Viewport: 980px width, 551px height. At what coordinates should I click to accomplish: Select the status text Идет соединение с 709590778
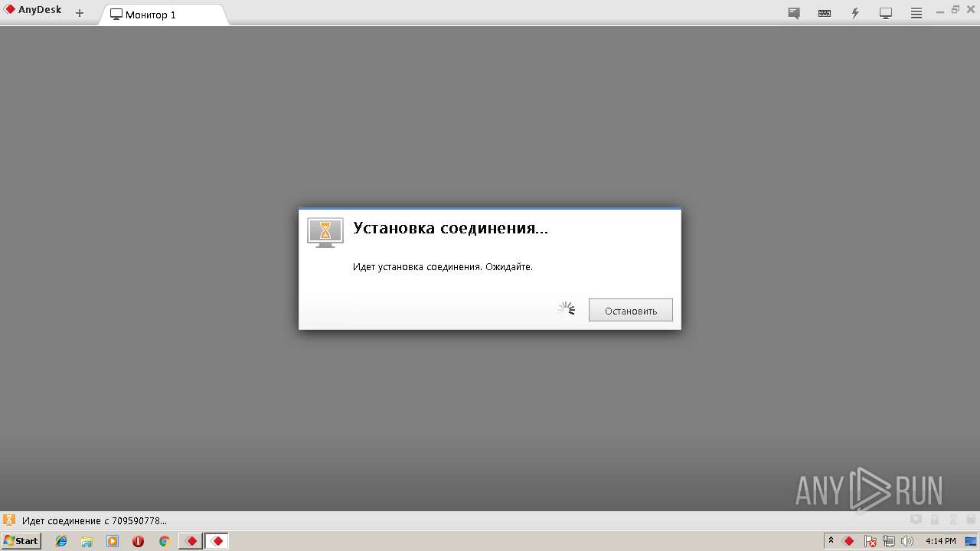[x=94, y=520]
